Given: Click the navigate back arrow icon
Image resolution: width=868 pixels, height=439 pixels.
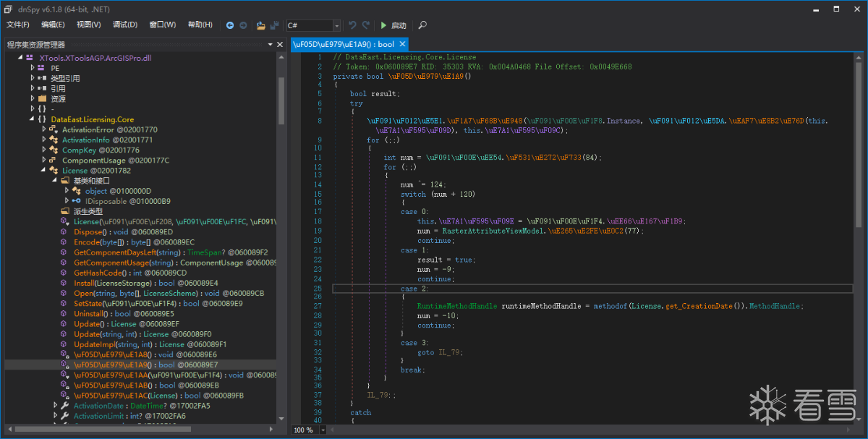Looking at the screenshot, I should 230,25.
